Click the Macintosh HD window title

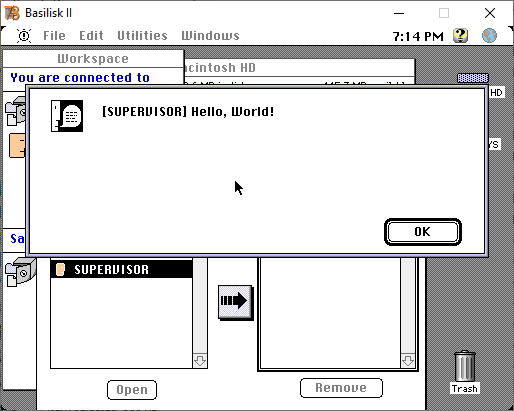click(220, 68)
